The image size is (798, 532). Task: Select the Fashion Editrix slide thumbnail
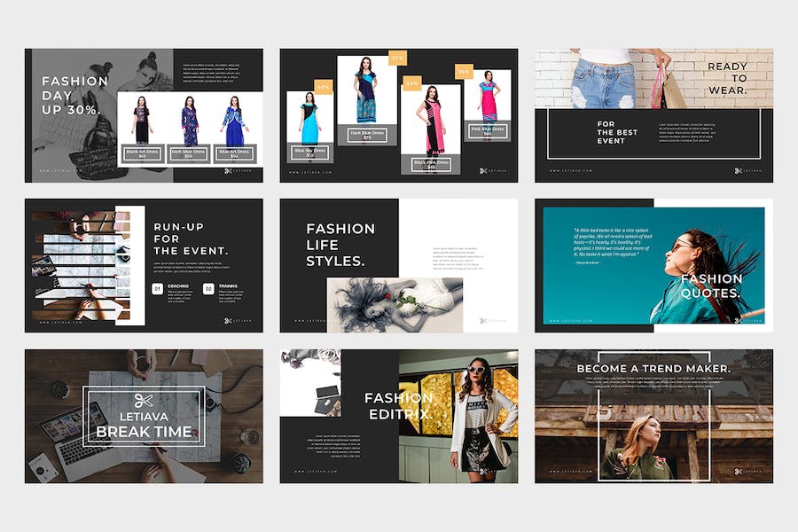click(x=398, y=416)
